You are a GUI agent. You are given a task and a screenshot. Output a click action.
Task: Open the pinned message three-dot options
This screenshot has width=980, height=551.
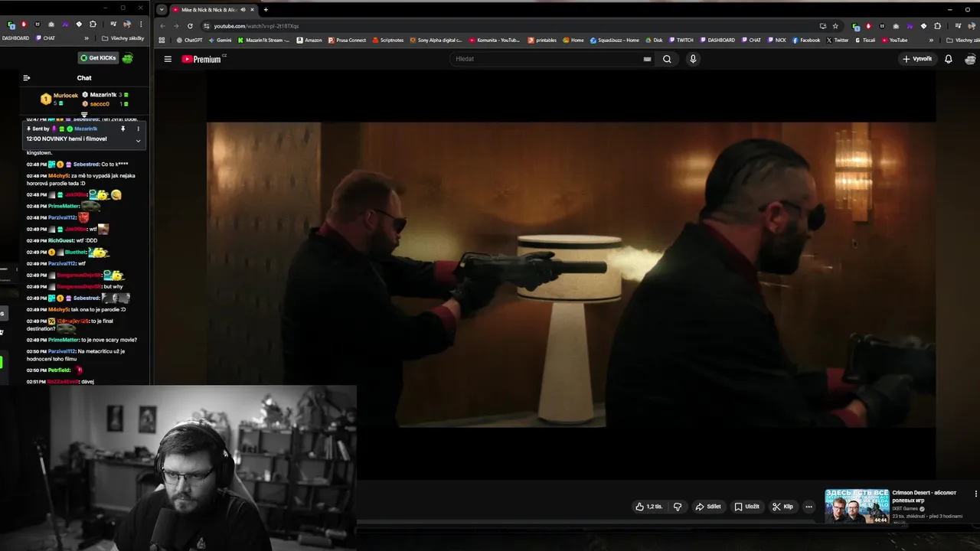(x=138, y=129)
